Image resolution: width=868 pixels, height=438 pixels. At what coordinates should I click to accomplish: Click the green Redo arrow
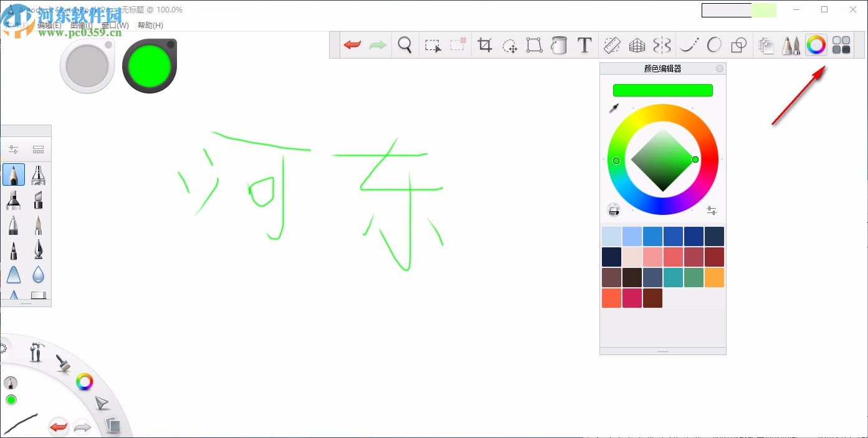point(377,44)
